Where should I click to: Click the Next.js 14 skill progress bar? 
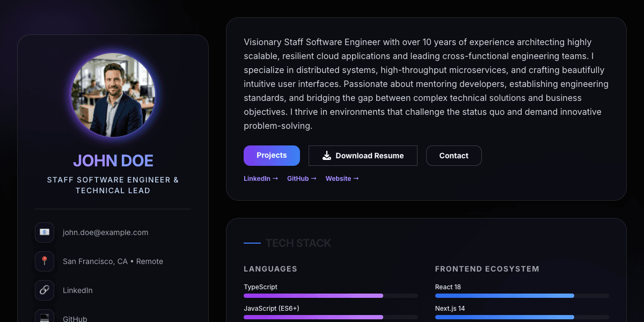[x=522, y=317]
